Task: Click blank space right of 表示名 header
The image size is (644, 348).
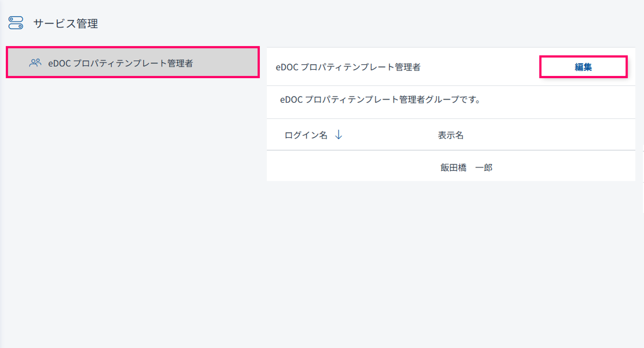Action: 550,135
